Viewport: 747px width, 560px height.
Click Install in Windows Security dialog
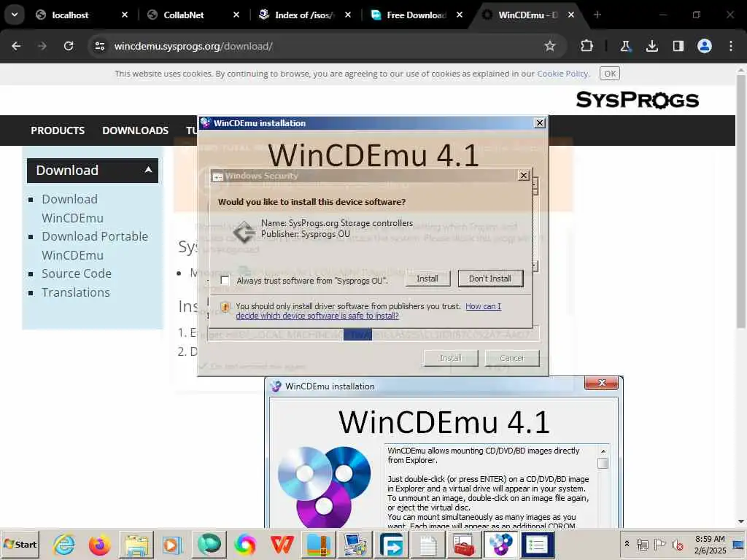point(427,279)
